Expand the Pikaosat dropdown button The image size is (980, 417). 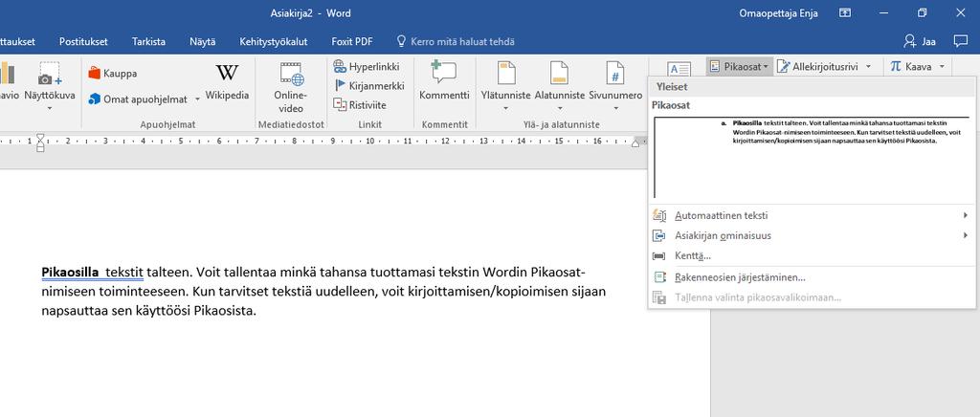coord(740,66)
